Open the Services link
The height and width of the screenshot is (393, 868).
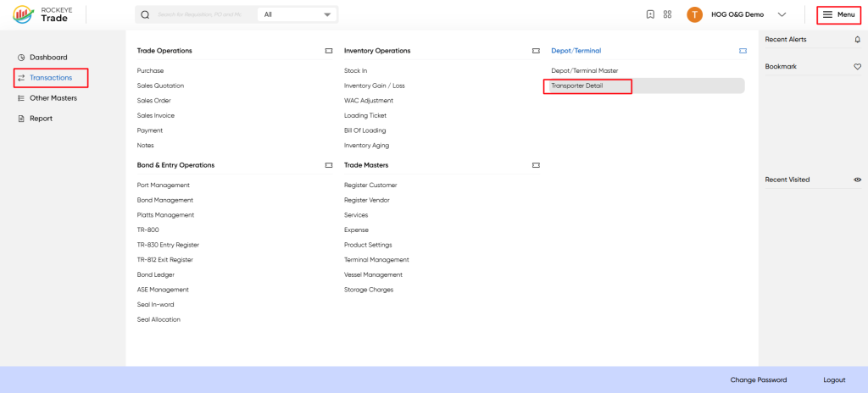coord(356,215)
